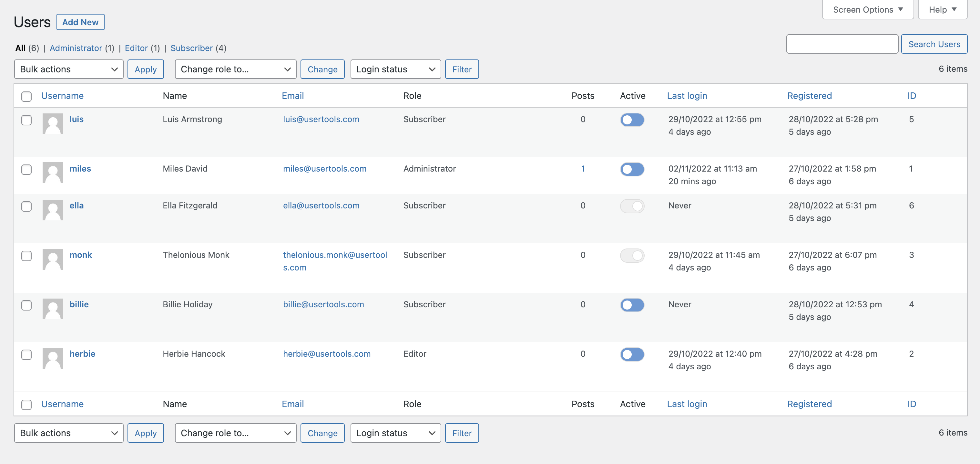Open the luis username link
Viewport: 980px width, 464px height.
pyautogui.click(x=77, y=119)
